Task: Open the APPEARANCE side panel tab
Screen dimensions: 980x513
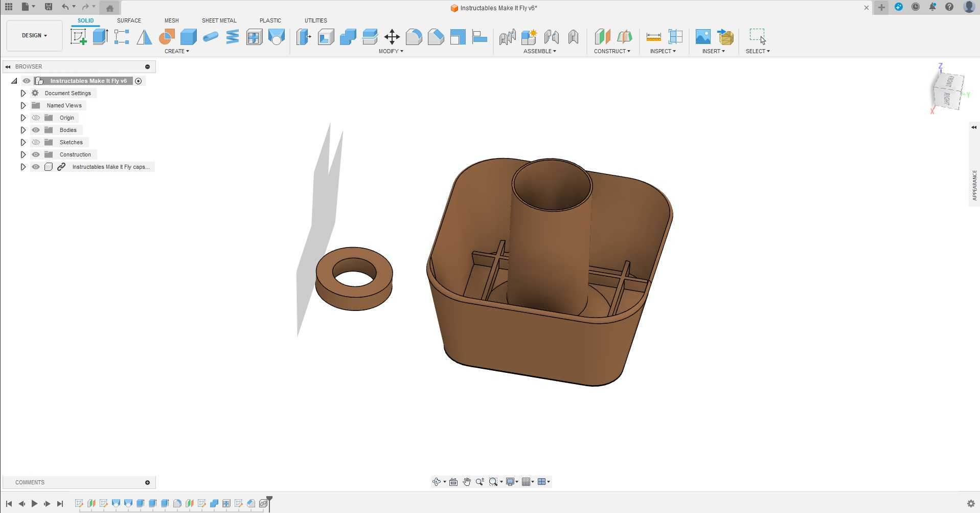Action: pyautogui.click(x=974, y=185)
